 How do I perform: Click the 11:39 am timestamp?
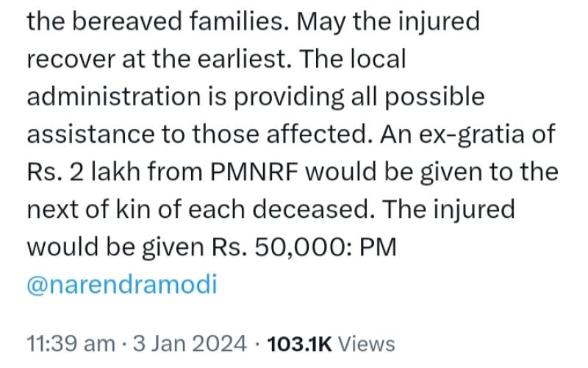71,344
